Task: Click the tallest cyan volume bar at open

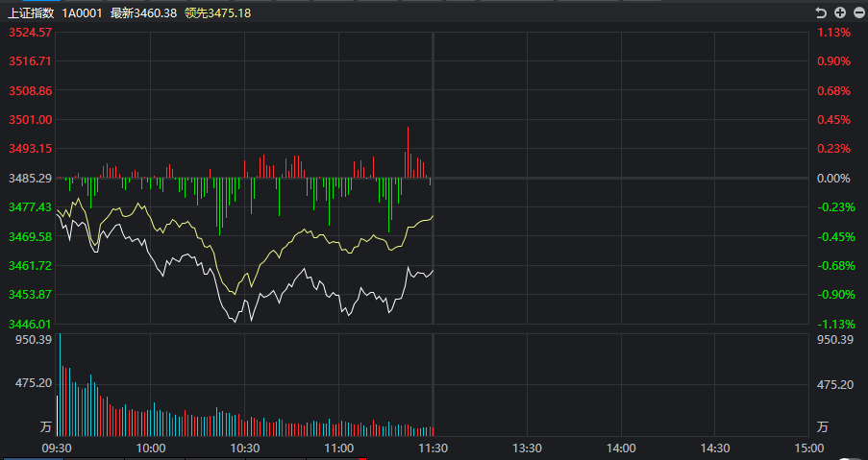Action: (60, 385)
